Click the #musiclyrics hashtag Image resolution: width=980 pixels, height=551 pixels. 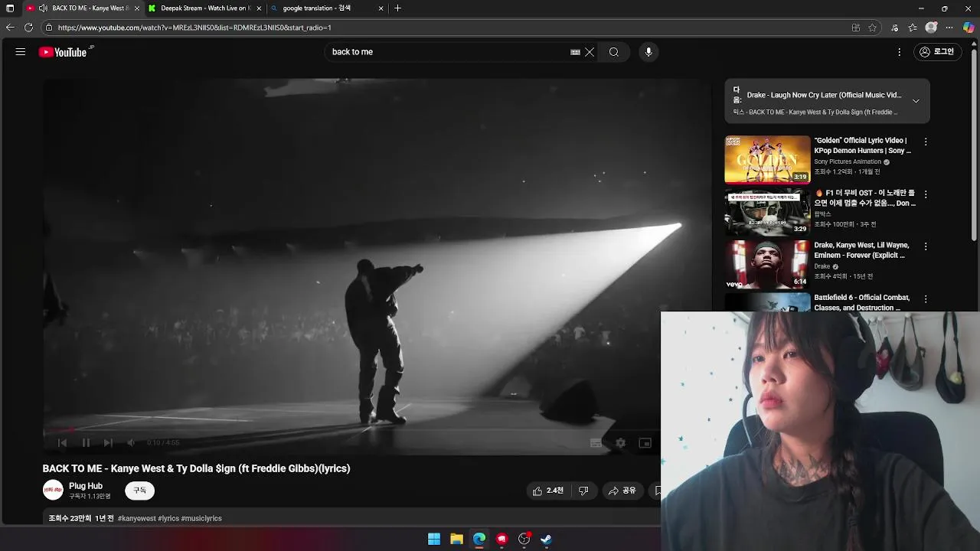[x=201, y=518]
